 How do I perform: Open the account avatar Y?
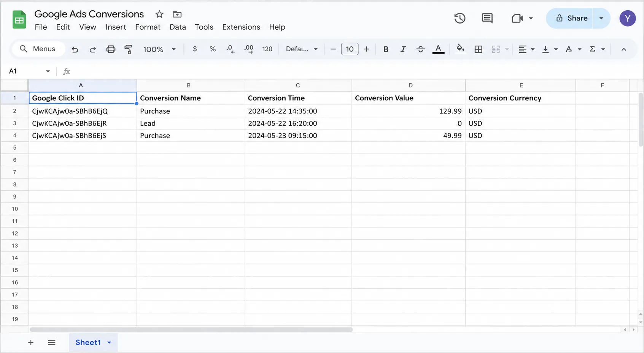coord(627,18)
